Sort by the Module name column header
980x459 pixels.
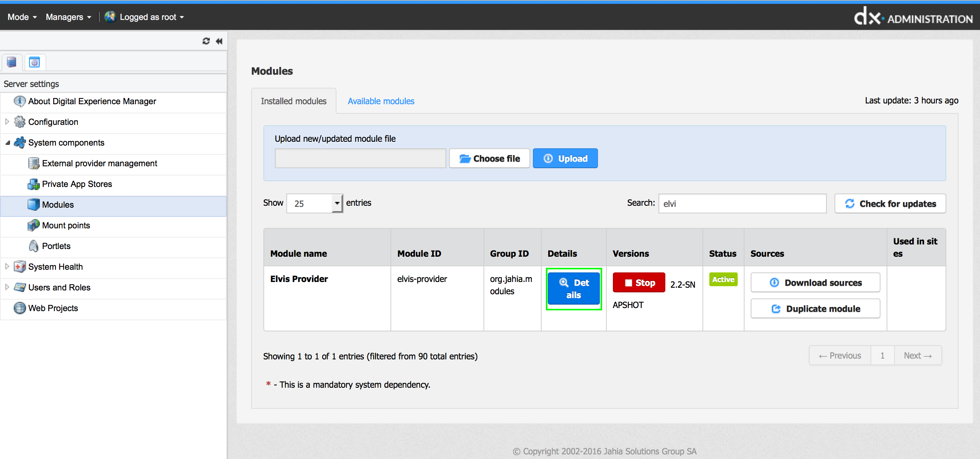click(327, 248)
